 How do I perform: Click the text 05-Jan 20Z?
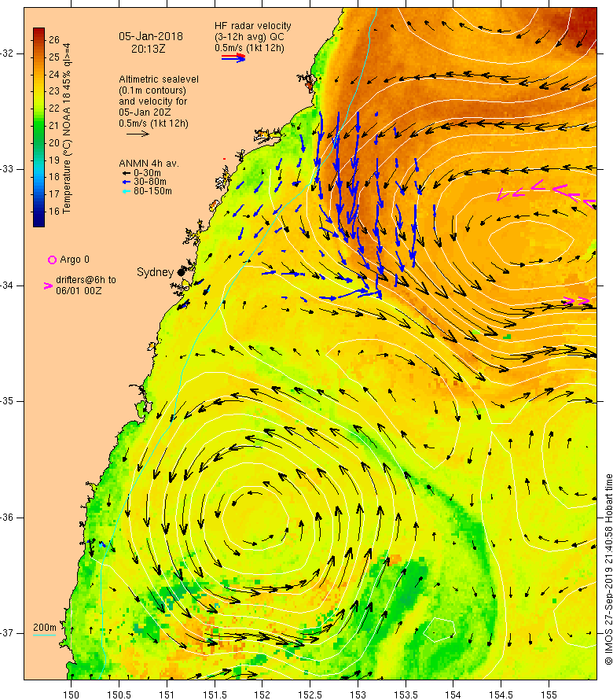[x=145, y=112]
